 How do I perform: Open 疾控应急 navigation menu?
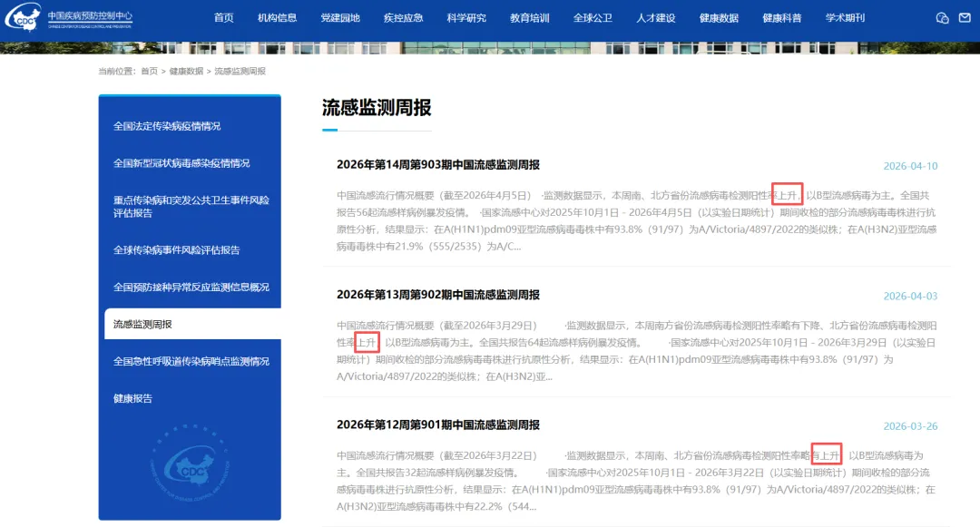[x=403, y=18]
